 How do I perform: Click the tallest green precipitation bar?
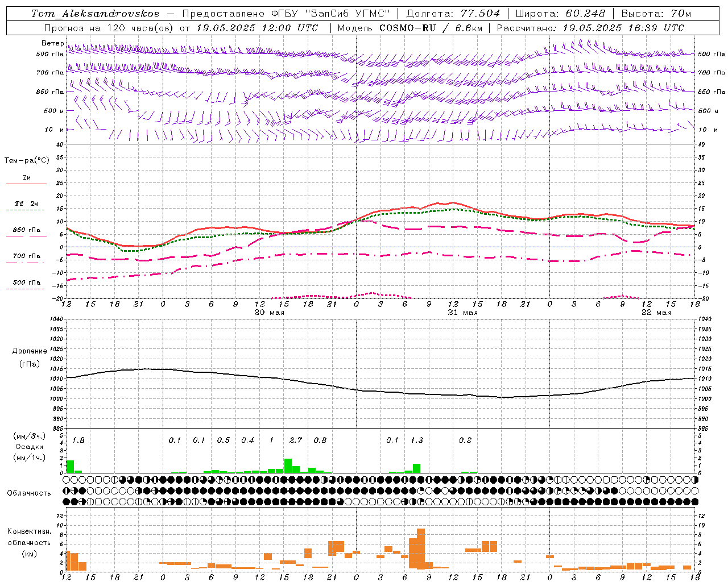coord(288,465)
